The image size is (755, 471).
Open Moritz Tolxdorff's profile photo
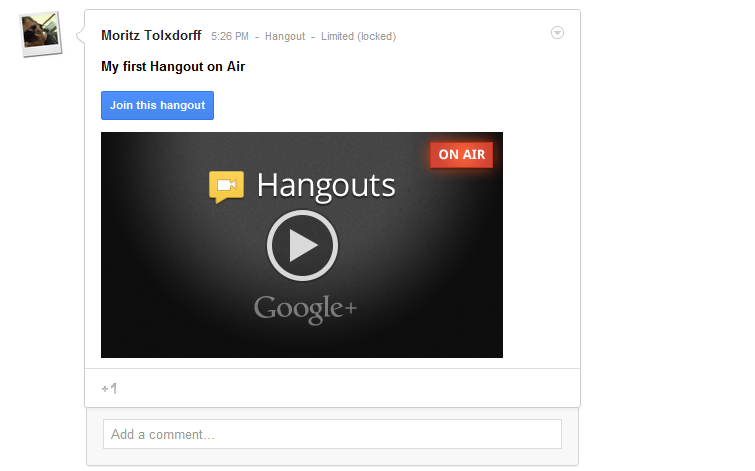(41, 34)
